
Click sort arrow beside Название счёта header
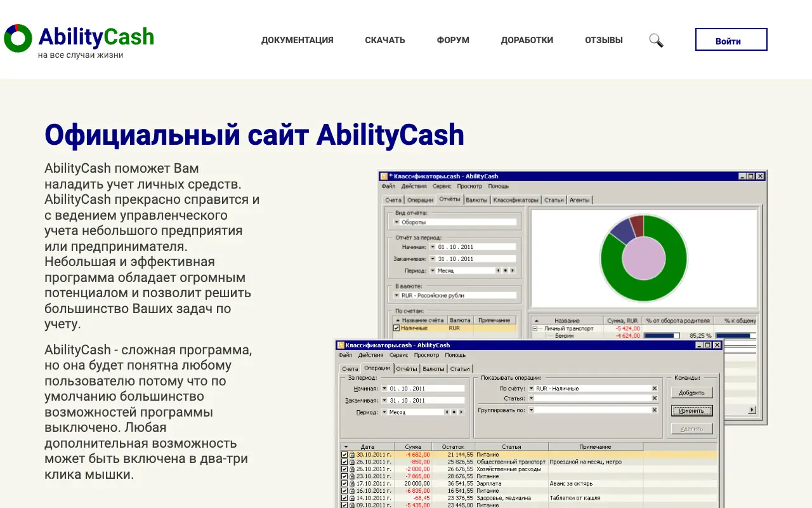397,320
